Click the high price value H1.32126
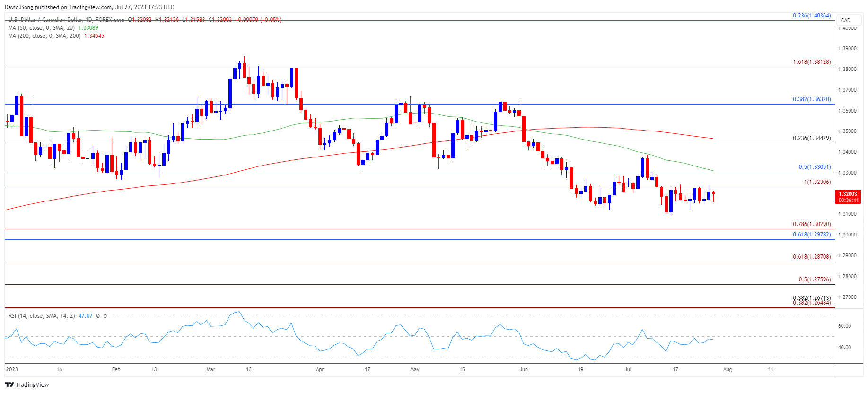This screenshot has width=868, height=393. click(167, 20)
